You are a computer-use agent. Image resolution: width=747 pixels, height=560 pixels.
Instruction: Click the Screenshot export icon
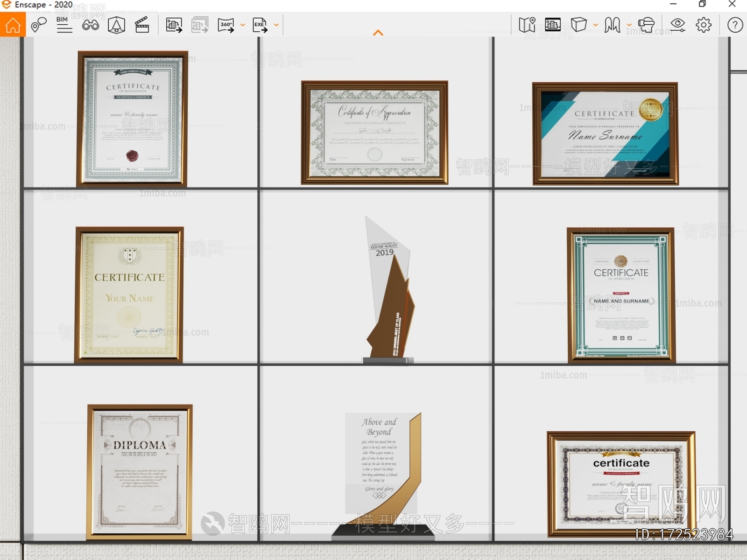pos(174,25)
